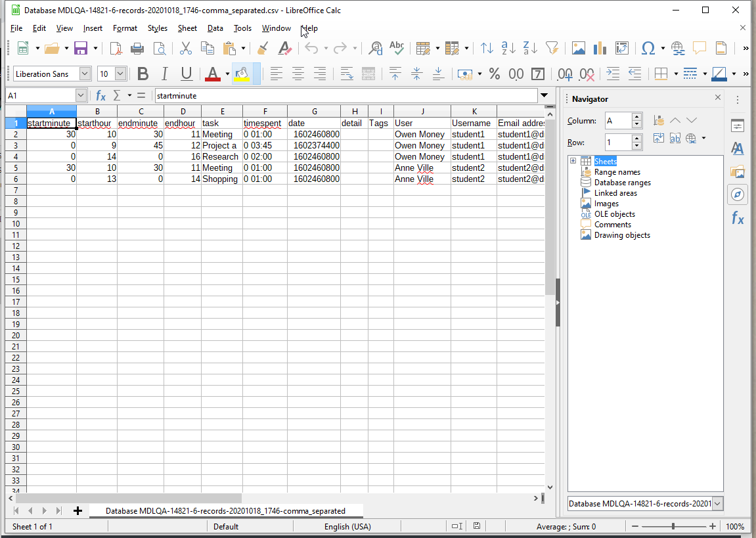The width and height of the screenshot is (756, 538).
Task: Open font color dropdown arrow
Action: point(227,74)
